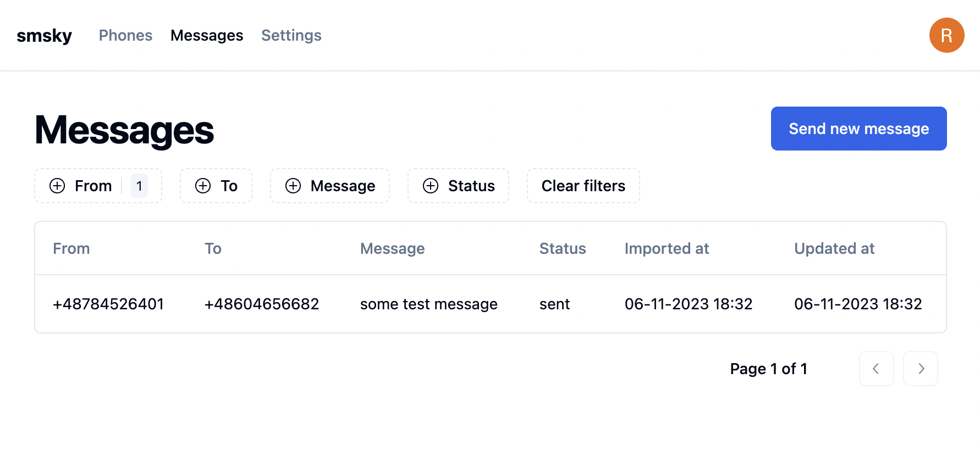Click the Send new message button
Screen dimensions: 980x456
coord(858,128)
